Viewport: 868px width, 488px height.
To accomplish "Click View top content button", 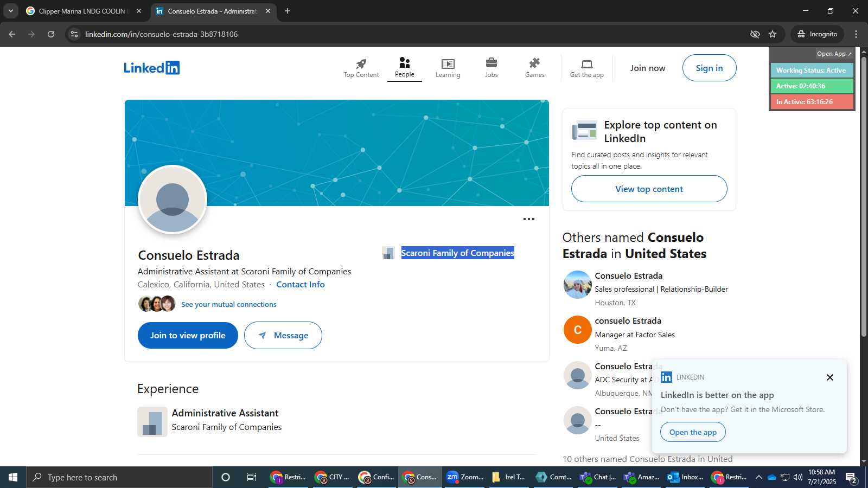I will [x=649, y=189].
